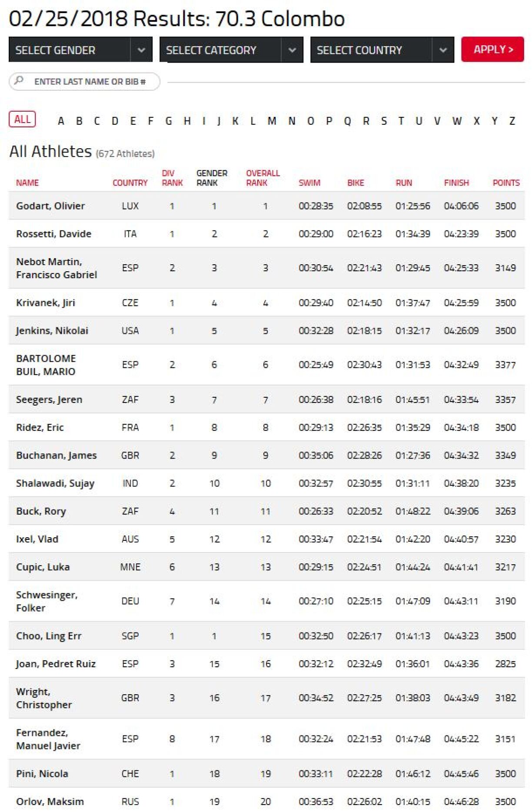Image resolution: width=532 pixels, height=812 pixels.
Task: Sort results by the Finish column
Action: 456,183
